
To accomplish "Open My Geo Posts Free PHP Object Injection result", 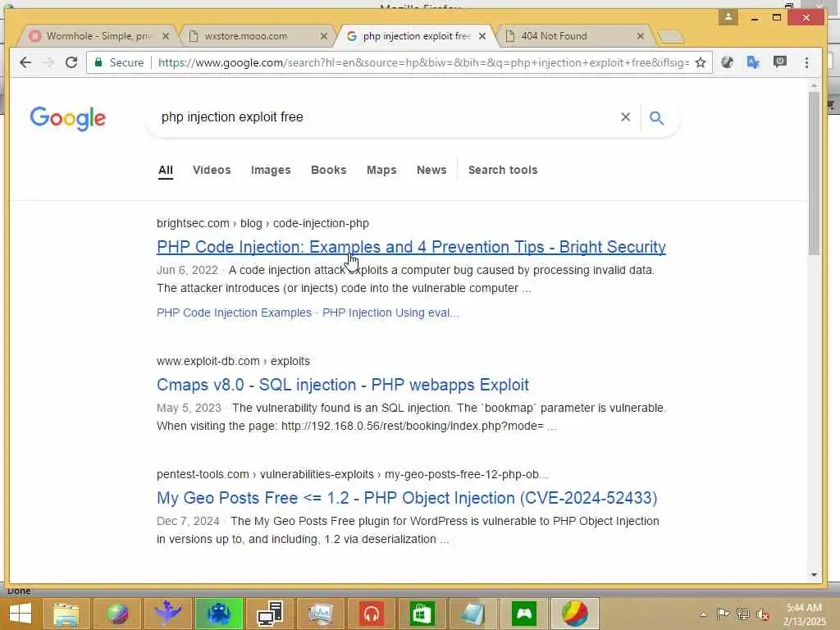I will [407, 498].
